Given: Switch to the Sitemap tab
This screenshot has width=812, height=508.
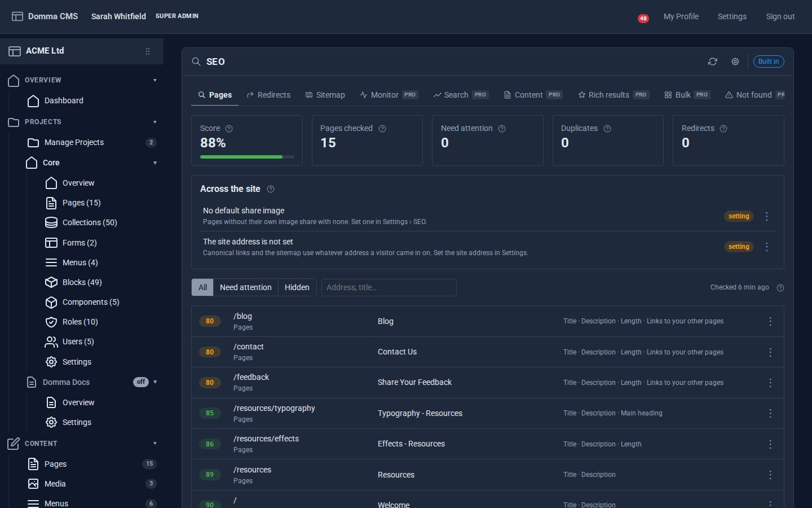Looking at the screenshot, I should tap(325, 95).
